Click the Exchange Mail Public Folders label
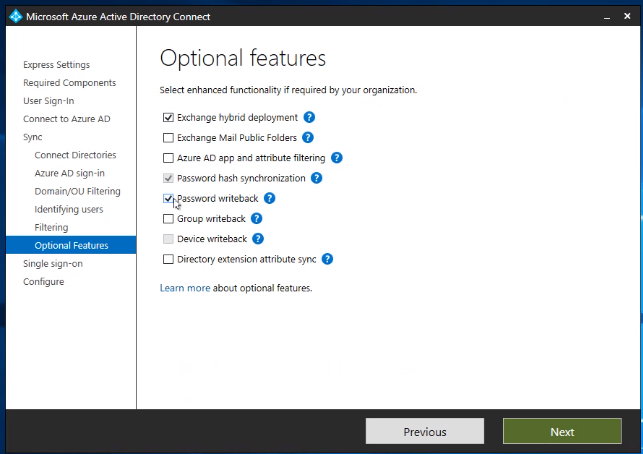The image size is (643, 454). tap(237, 138)
